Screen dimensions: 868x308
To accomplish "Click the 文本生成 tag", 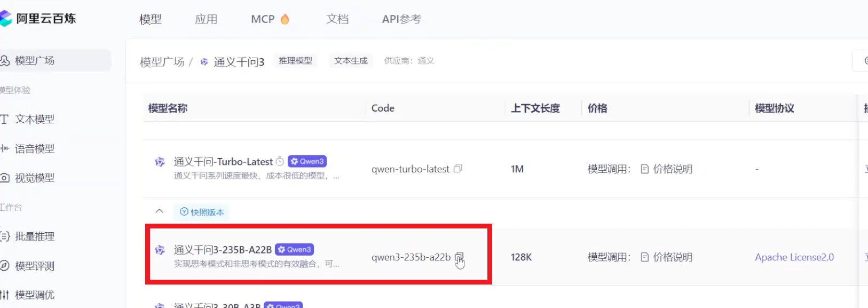I will pos(351,61).
